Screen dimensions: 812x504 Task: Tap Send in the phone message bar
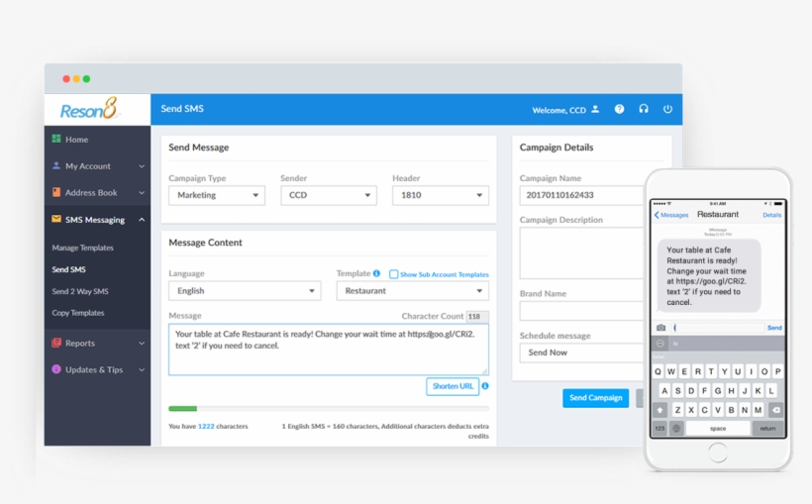pos(774,328)
